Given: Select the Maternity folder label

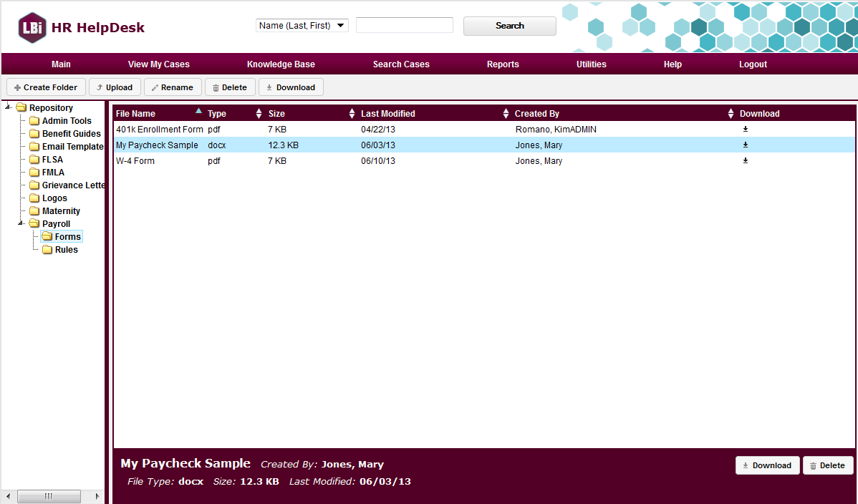Looking at the screenshot, I should point(62,210).
